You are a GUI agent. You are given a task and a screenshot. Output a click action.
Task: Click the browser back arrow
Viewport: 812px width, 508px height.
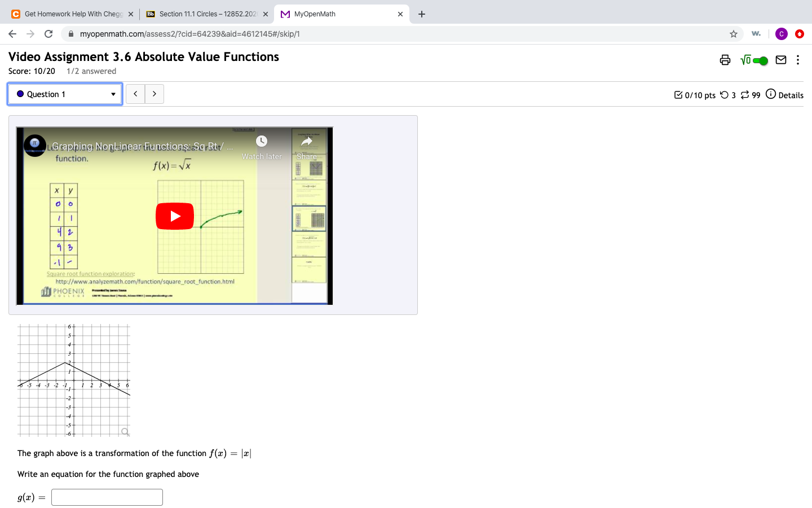click(x=12, y=34)
